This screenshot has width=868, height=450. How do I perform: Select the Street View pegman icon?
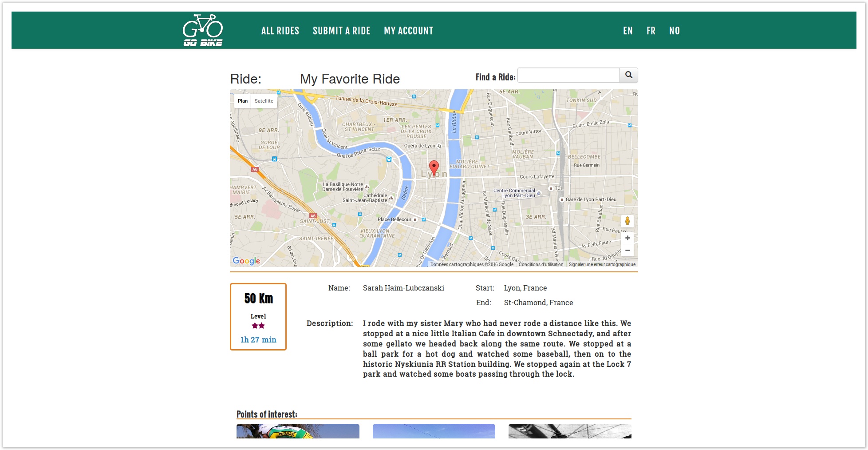(627, 221)
